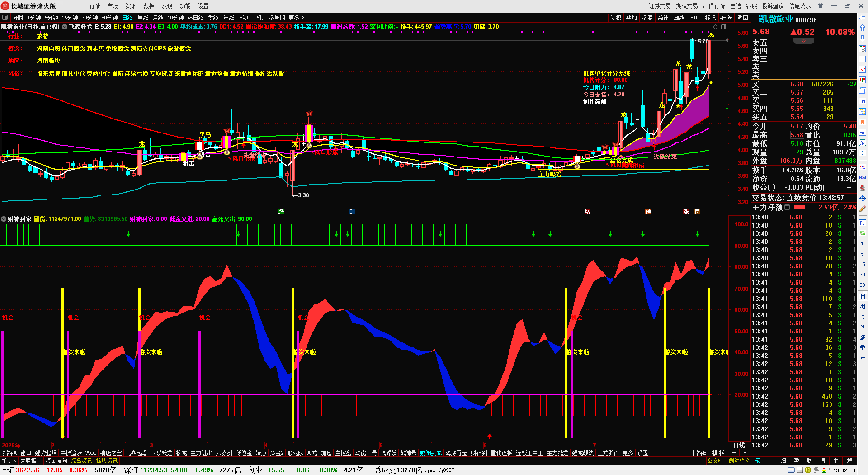Image resolution: width=868 pixels, height=475 pixels.
Task: Switch to the 周线 period tab
Action: pos(143,18)
